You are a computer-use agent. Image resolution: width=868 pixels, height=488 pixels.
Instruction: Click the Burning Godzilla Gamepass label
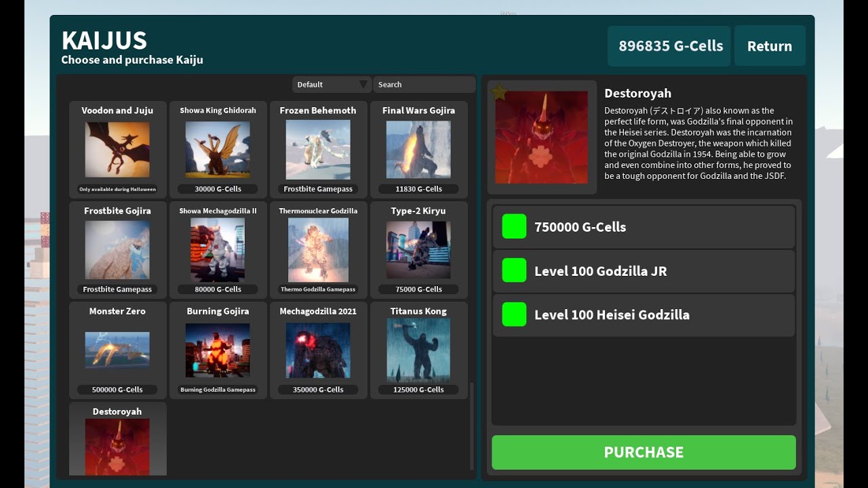(218, 390)
